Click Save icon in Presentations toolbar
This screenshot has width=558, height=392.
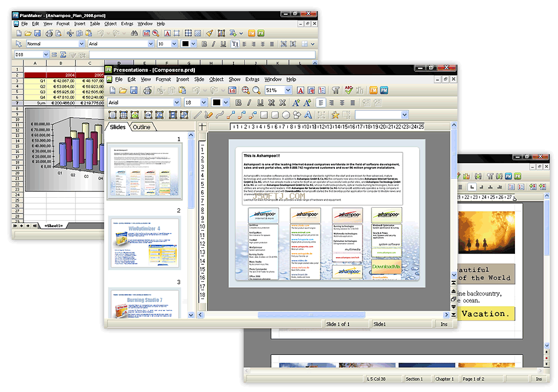pyautogui.click(x=134, y=91)
